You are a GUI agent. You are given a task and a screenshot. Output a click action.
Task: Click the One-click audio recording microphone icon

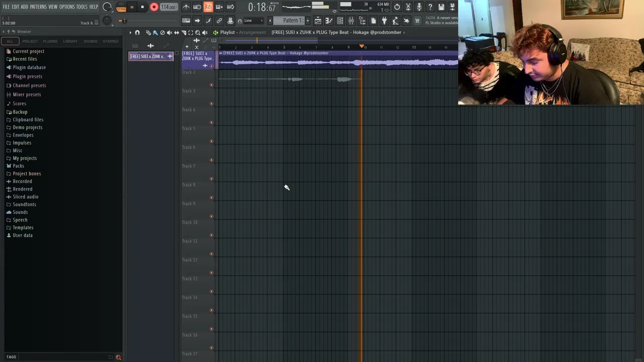coord(419,7)
